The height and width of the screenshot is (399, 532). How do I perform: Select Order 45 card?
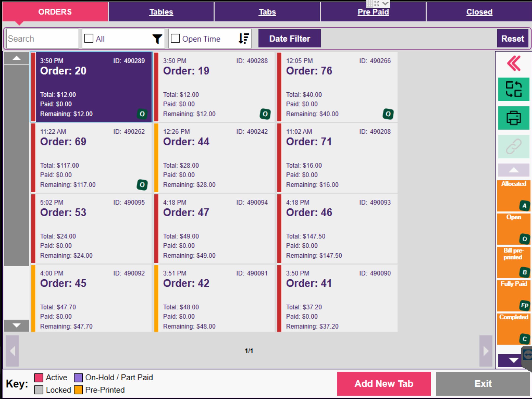coord(91,298)
